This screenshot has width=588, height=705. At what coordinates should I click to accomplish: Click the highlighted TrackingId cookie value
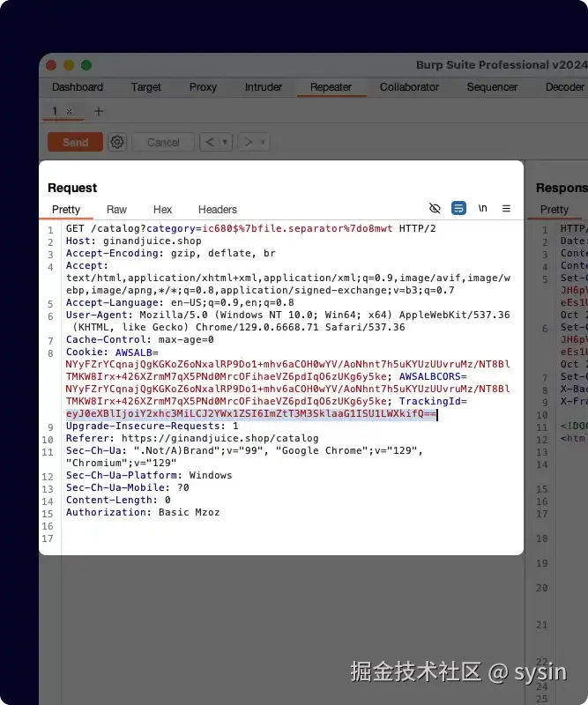pos(251,413)
